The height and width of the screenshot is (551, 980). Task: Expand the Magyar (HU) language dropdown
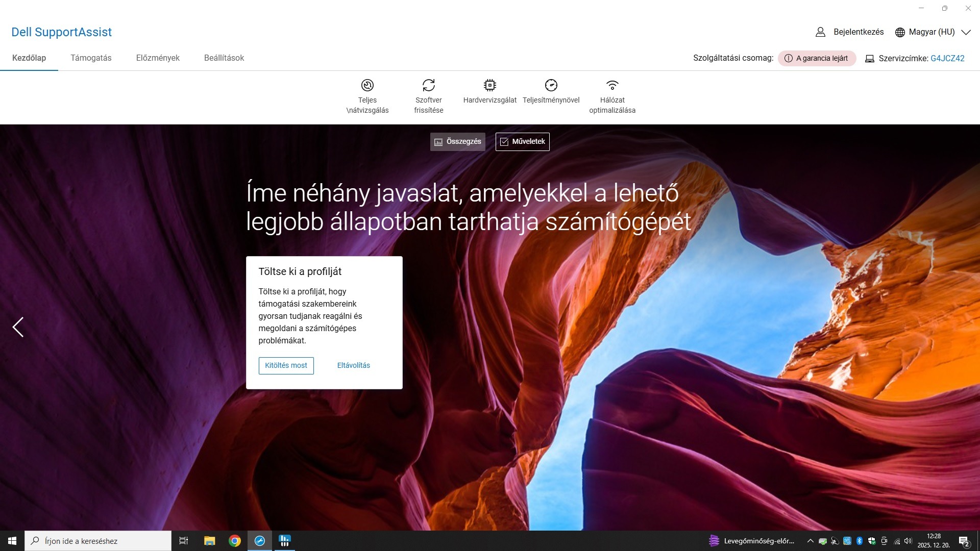966,32
